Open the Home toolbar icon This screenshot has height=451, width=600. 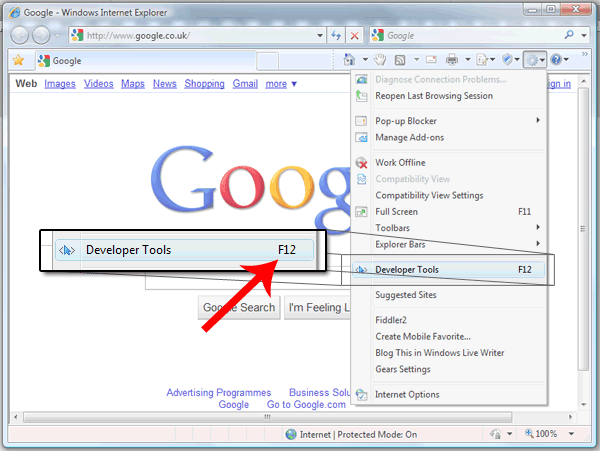[x=349, y=59]
